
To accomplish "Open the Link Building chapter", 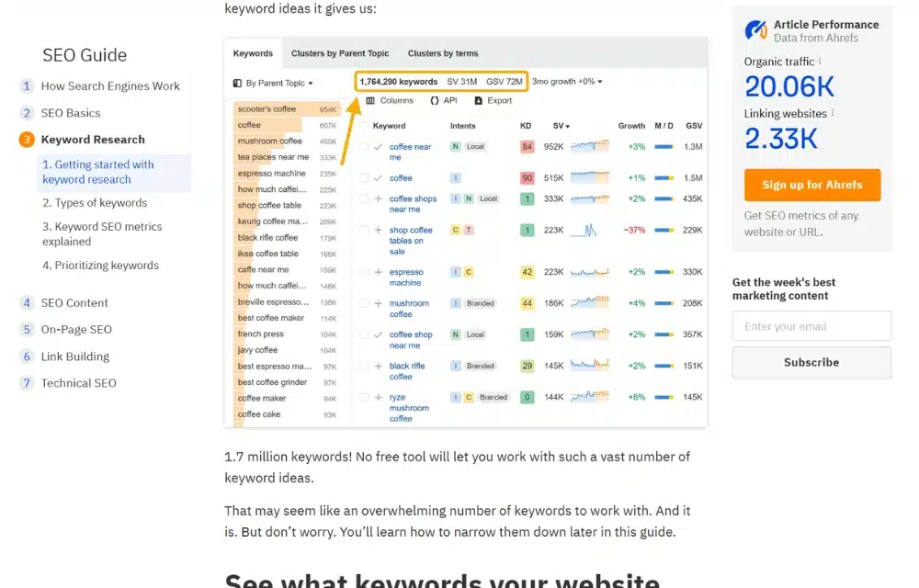I will (75, 356).
